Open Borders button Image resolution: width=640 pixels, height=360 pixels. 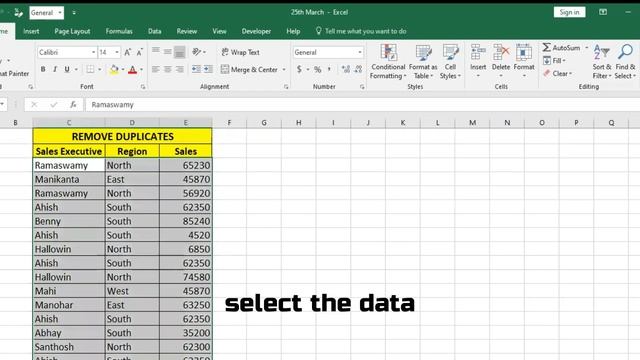coord(90,69)
